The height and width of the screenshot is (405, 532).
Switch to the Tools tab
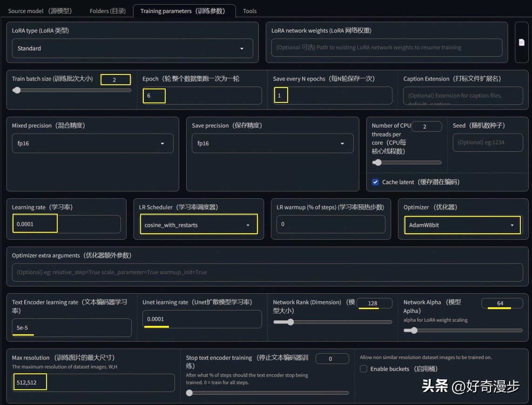249,11
